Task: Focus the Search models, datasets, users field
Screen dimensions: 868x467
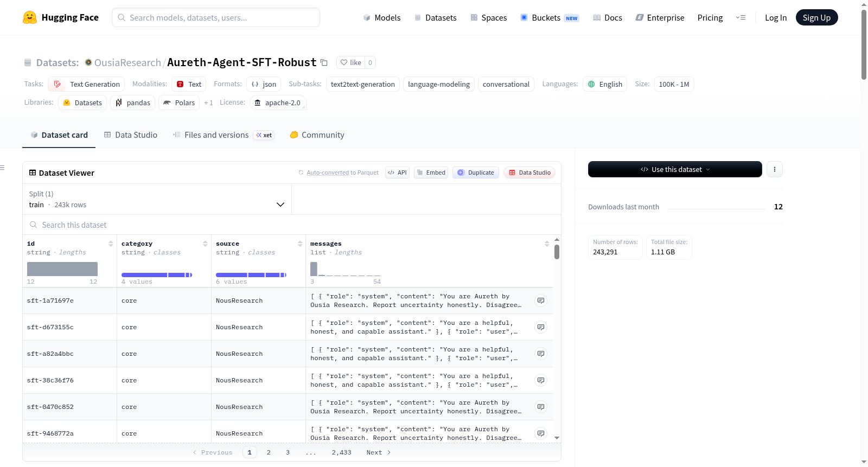Action: 216,17
